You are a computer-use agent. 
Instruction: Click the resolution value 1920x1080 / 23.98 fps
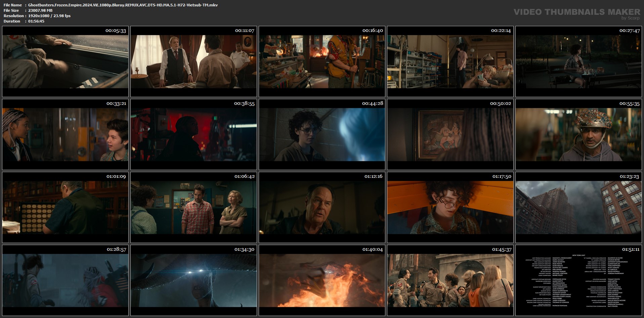(49, 16)
